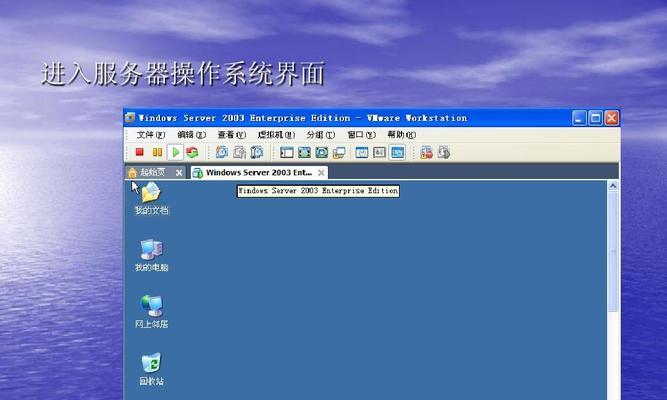Click the red capture/record toolbar icon
Viewport: 667px width, 400px height.
click(x=426, y=152)
